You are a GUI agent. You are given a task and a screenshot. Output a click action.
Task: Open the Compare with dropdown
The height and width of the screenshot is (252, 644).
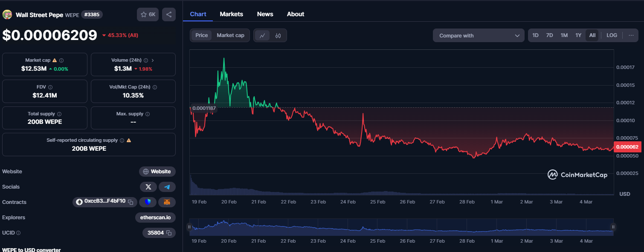click(x=479, y=36)
